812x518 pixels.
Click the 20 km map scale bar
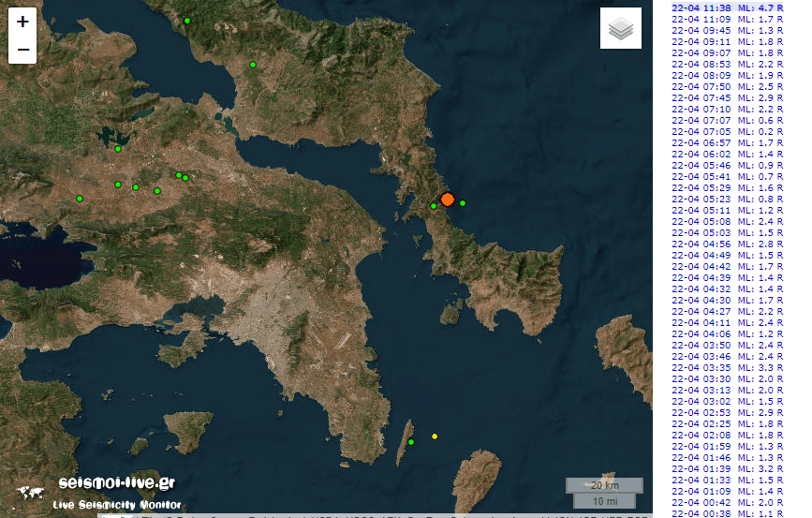click(604, 485)
